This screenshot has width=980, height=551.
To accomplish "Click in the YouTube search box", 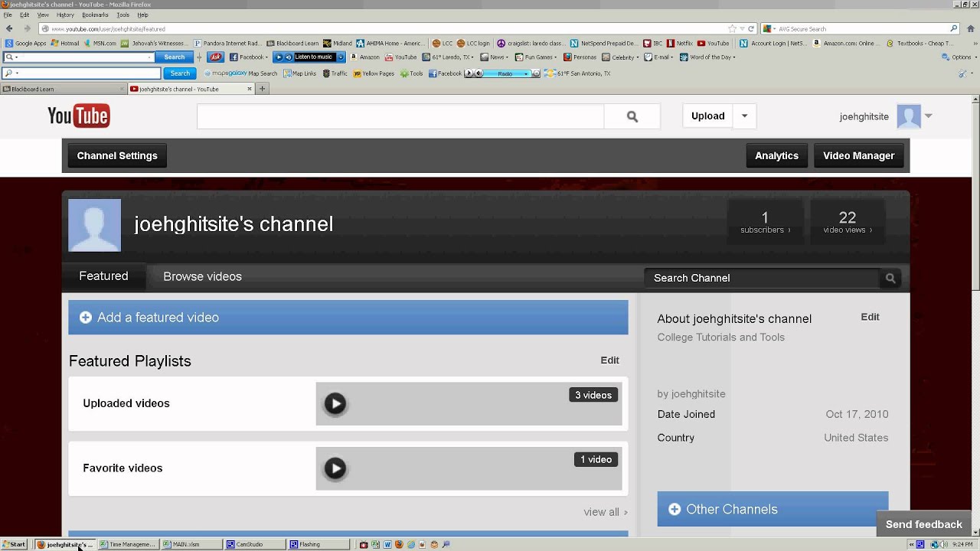I will pyautogui.click(x=400, y=116).
